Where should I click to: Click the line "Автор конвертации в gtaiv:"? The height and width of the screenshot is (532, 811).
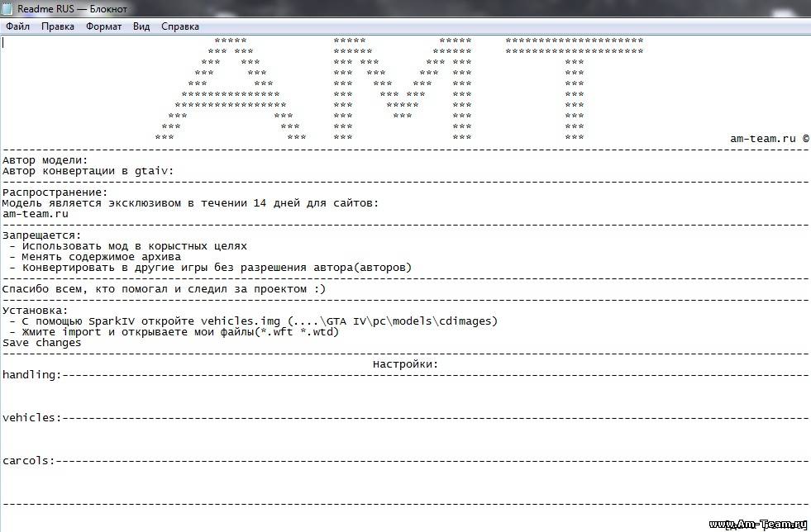pyautogui.click(x=88, y=171)
